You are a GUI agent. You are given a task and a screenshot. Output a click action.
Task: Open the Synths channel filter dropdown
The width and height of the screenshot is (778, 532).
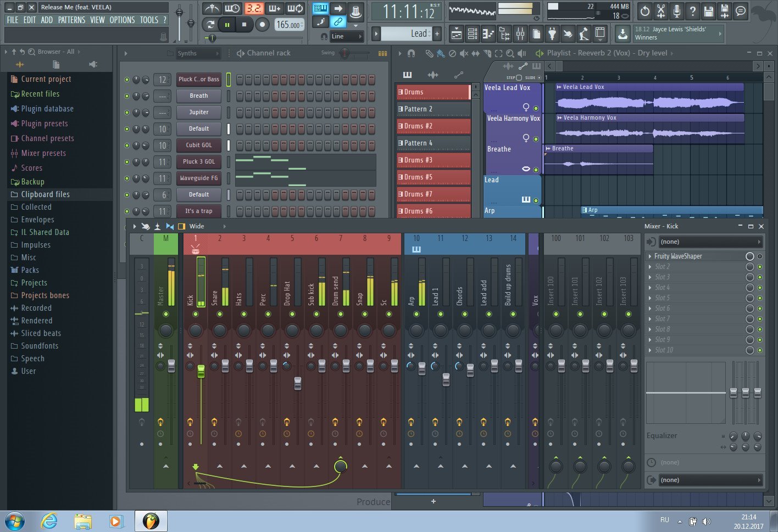click(198, 53)
